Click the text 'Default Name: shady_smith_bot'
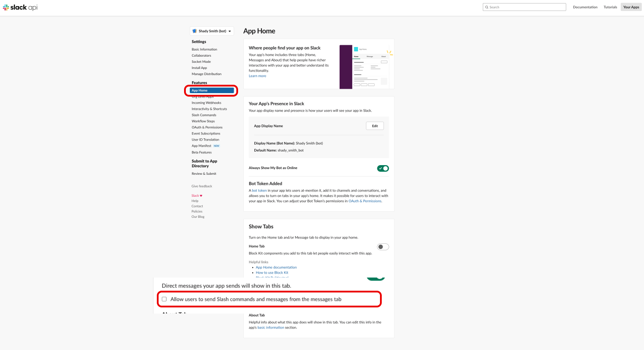The image size is (644, 350). pyautogui.click(x=279, y=150)
